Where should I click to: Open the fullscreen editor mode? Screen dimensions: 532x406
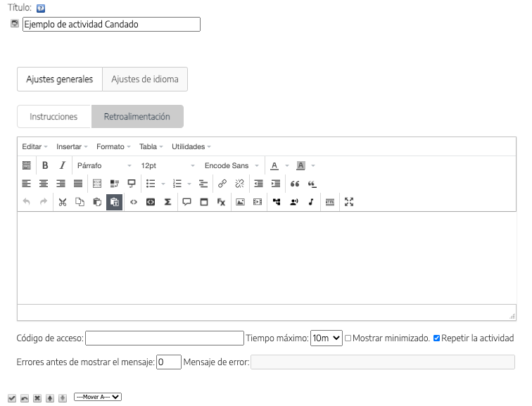(349, 202)
